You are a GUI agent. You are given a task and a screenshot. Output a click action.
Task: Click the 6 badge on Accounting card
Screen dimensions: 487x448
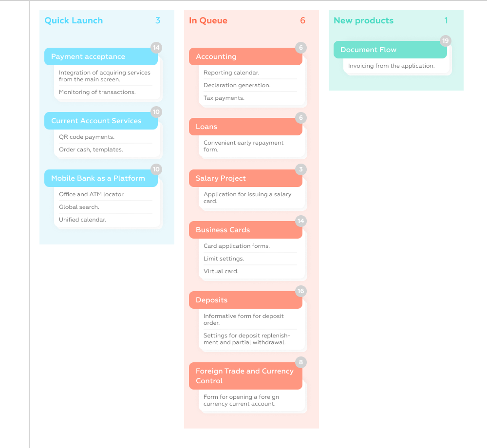[x=301, y=48]
